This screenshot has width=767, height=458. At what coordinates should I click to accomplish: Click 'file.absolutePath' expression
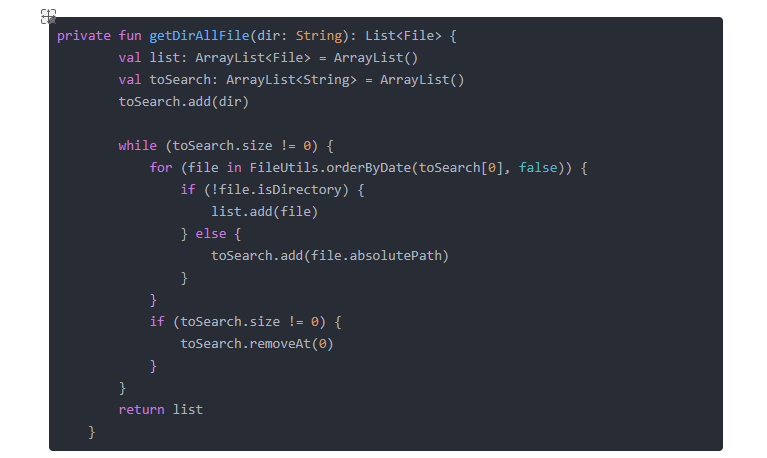(376, 256)
